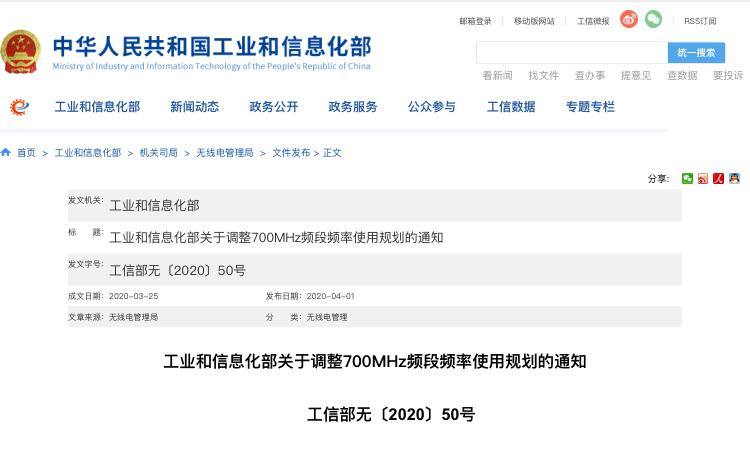750x459 pixels.
Task: Share article via green WeChat icon
Action: [x=687, y=178]
